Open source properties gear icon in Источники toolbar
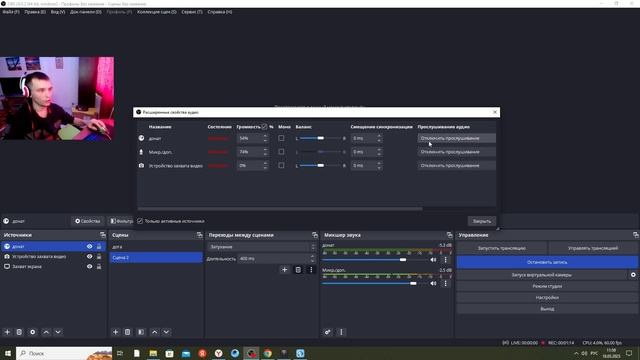Viewport: 640px width, 360px height. [x=33, y=332]
